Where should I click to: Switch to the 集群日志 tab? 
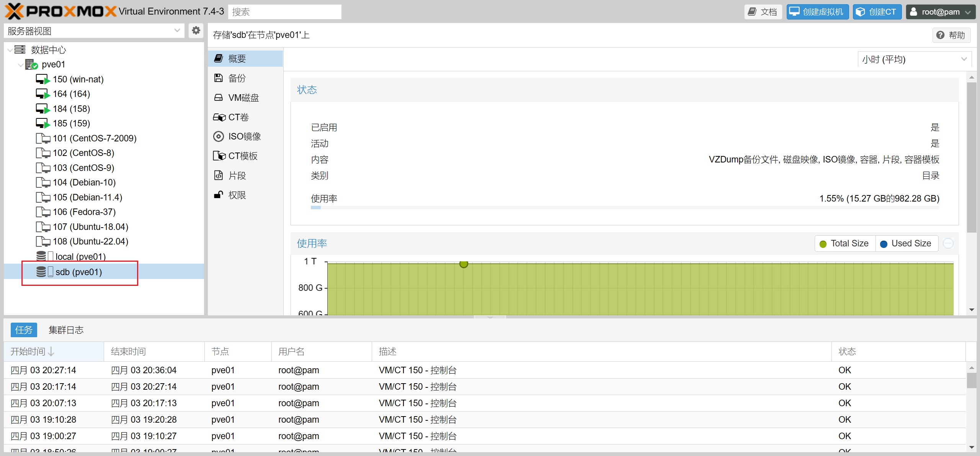66,330
